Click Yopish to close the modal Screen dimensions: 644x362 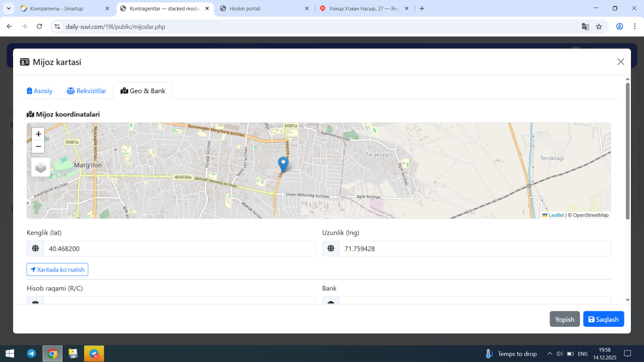565,319
